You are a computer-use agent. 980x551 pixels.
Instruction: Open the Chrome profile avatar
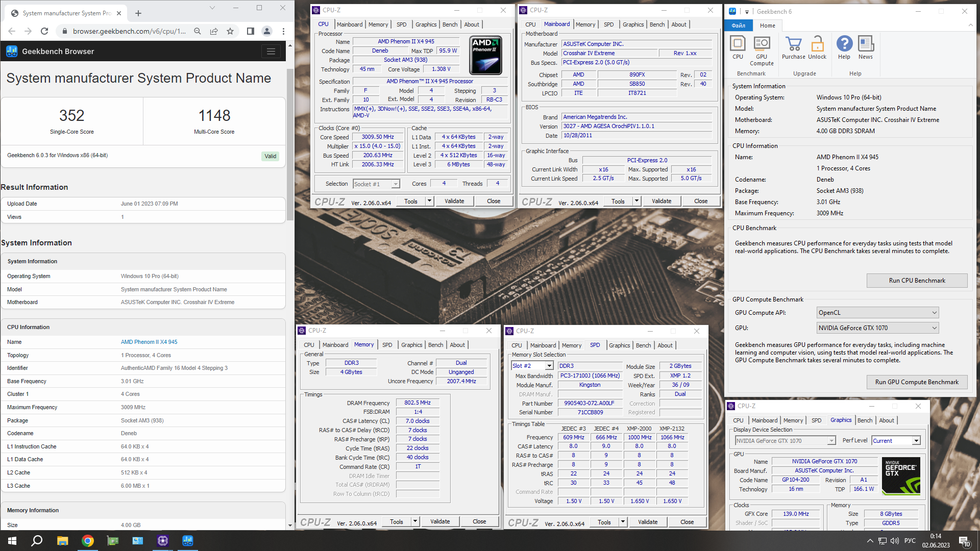[266, 31]
